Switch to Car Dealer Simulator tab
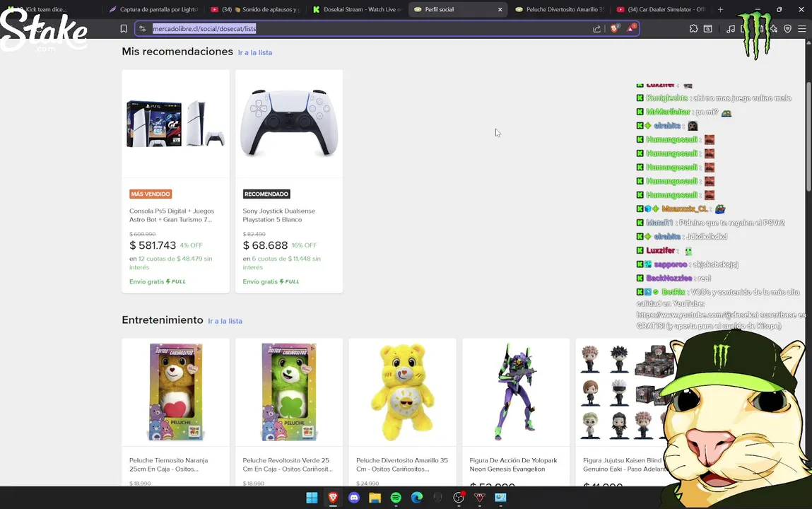 [x=661, y=9]
